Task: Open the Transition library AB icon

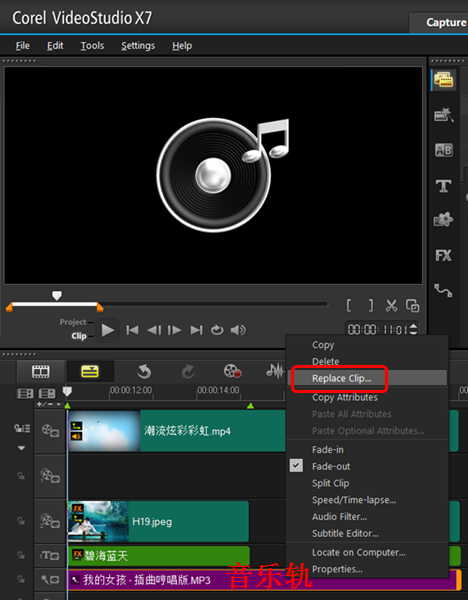Action: click(x=444, y=150)
